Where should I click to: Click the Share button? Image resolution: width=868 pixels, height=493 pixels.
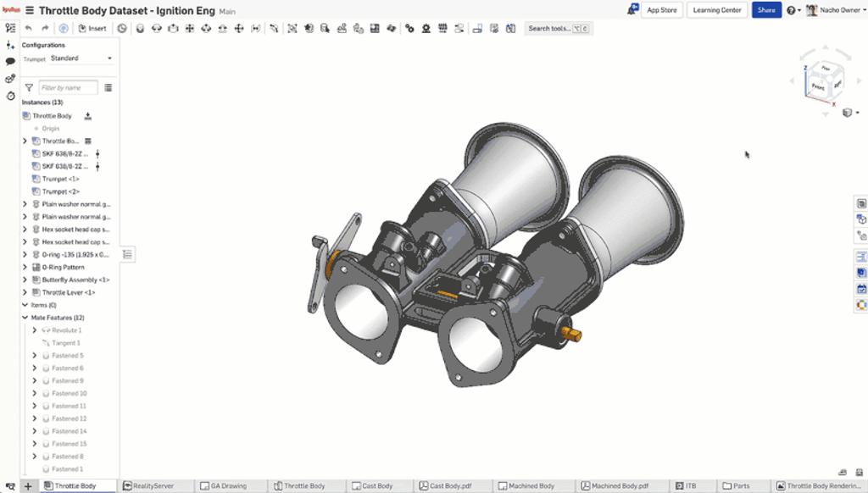(x=765, y=10)
